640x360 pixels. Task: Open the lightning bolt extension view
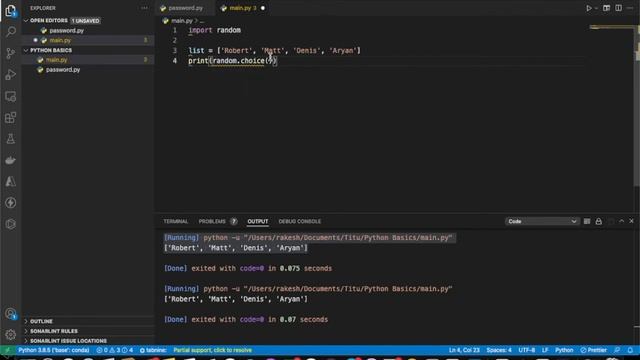click(x=11, y=202)
